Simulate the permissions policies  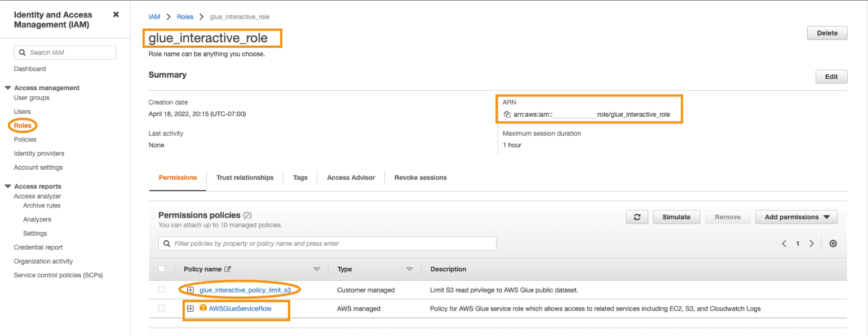(676, 217)
